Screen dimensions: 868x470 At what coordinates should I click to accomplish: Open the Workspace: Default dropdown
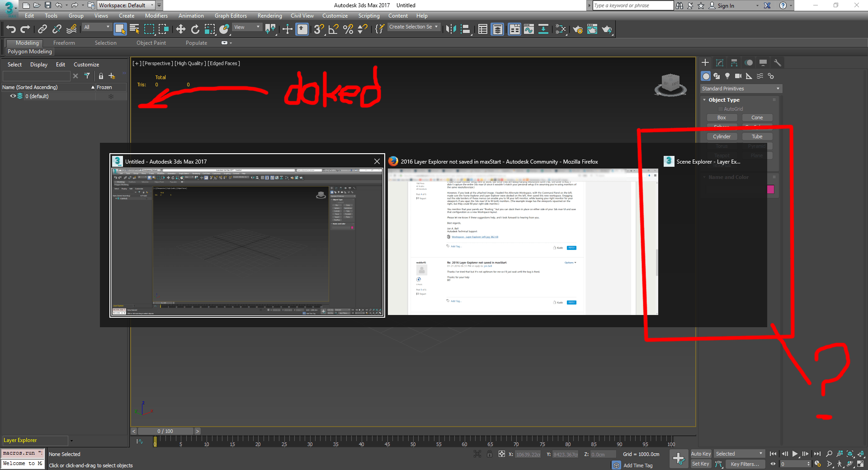pos(127,5)
